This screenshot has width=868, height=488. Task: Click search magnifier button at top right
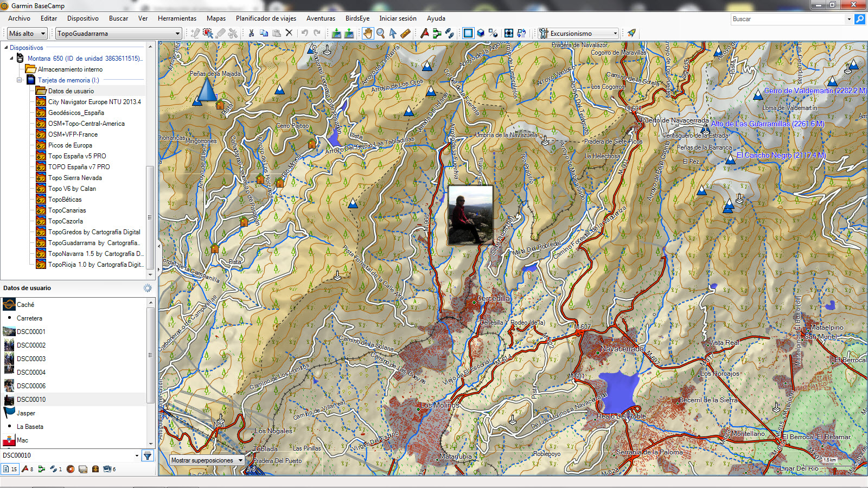860,19
